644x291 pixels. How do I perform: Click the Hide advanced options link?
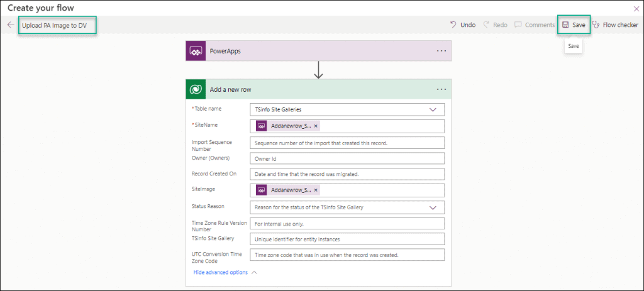220,272
